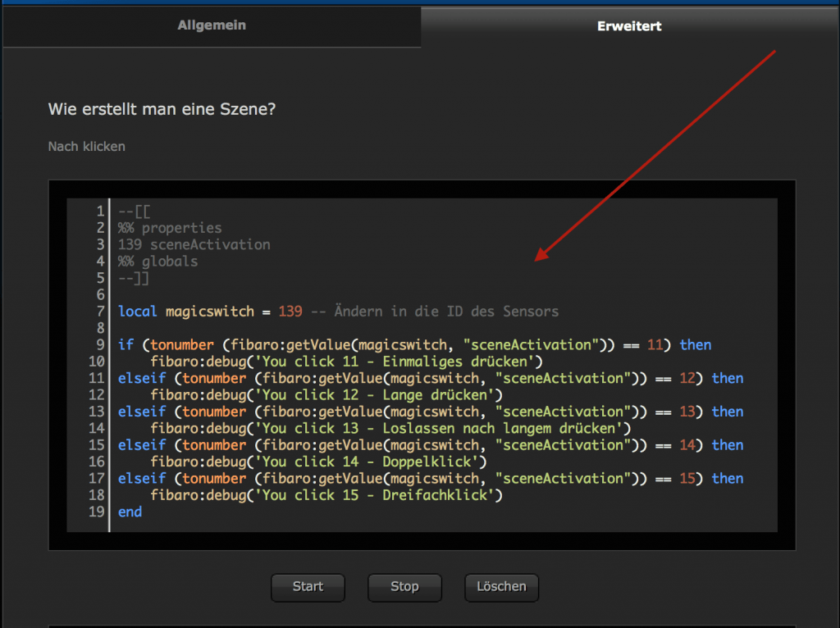
Task: Click the 'Loslassen nach langem drücken' line
Action: (x=390, y=428)
